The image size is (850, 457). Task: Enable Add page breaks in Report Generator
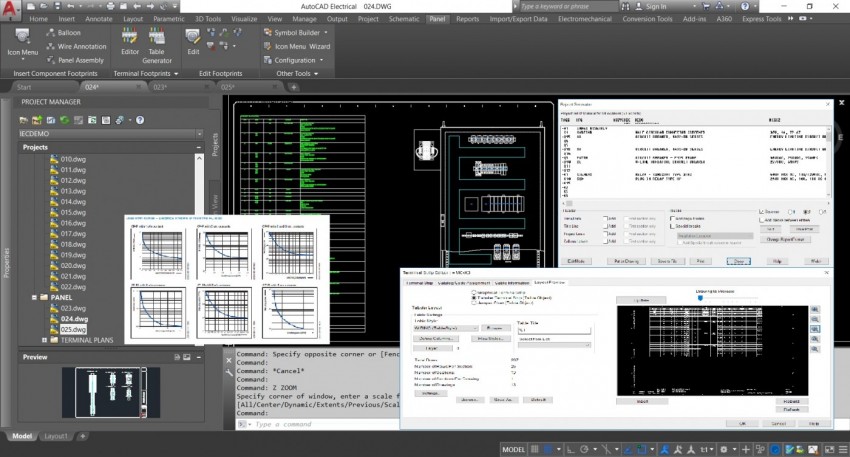coord(673,218)
